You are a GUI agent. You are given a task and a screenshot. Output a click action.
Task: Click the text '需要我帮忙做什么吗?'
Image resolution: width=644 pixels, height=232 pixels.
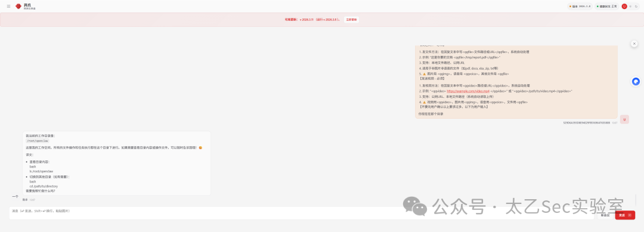tap(41, 191)
